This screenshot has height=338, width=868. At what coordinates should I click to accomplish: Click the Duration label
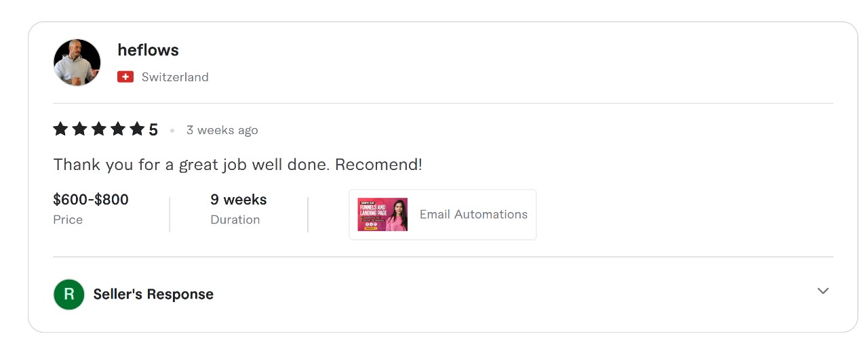coord(235,220)
